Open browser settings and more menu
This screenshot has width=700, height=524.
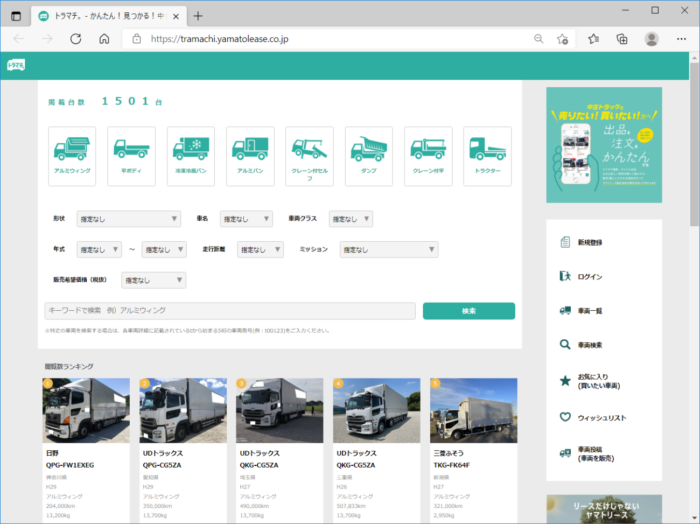[x=681, y=39]
